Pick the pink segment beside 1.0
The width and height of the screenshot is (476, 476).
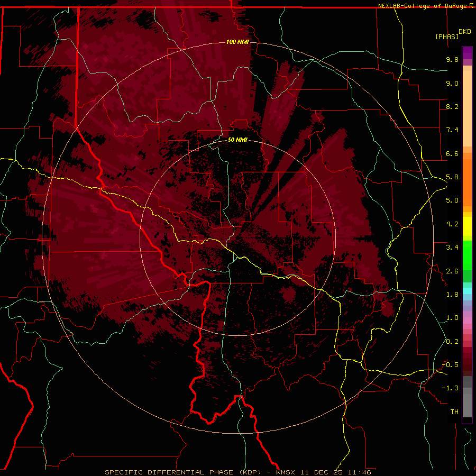pyautogui.click(x=467, y=320)
